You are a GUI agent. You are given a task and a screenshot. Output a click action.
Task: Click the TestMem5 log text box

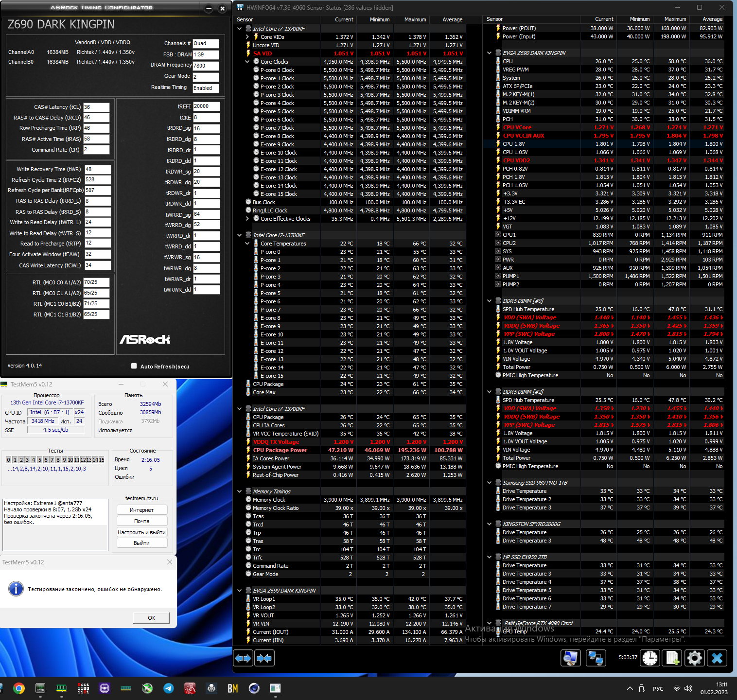[x=55, y=525]
